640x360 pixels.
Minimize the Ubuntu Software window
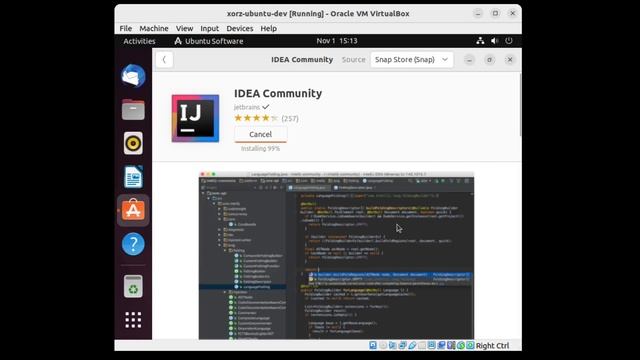(x=469, y=60)
